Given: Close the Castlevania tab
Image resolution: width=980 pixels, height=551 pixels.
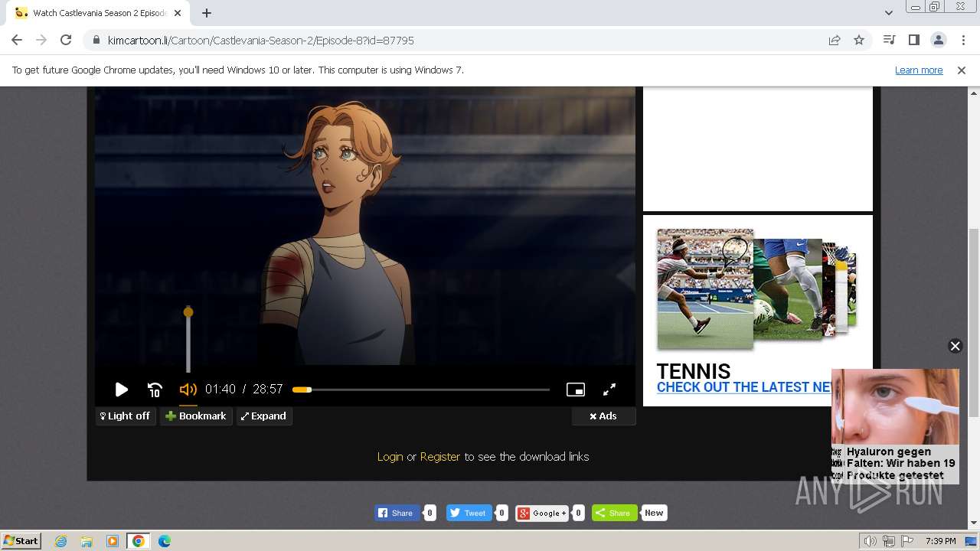Looking at the screenshot, I should point(178,13).
